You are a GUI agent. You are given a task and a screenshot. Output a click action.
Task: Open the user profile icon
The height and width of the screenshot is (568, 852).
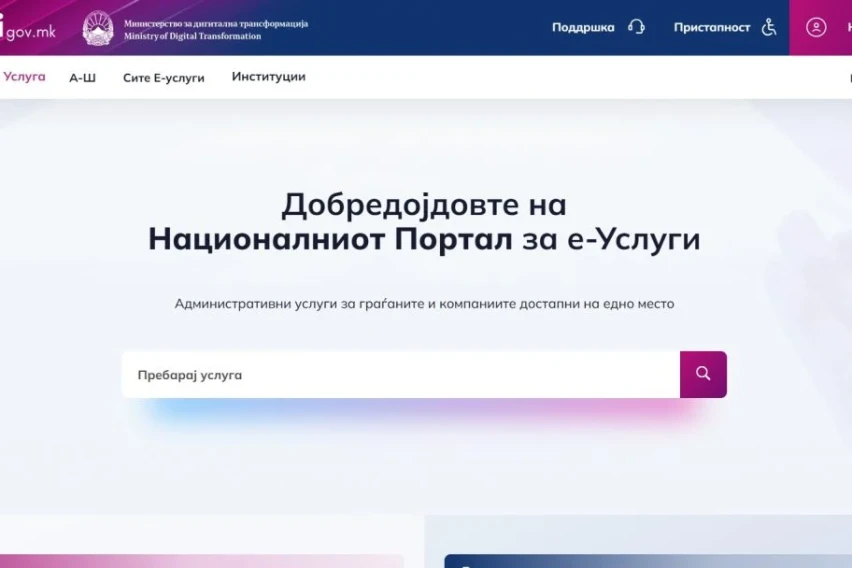pos(816,27)
